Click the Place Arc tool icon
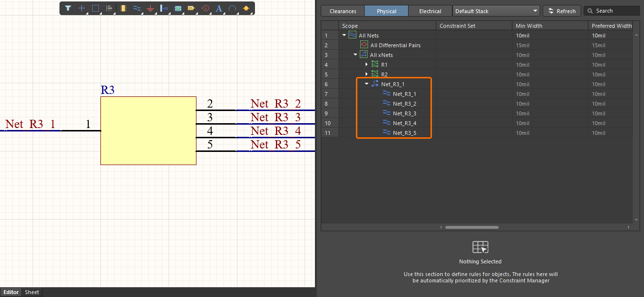 tap(233, 8)
